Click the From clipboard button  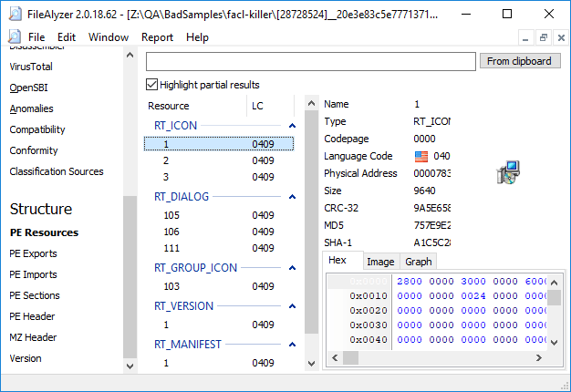[x=519, y=61]
